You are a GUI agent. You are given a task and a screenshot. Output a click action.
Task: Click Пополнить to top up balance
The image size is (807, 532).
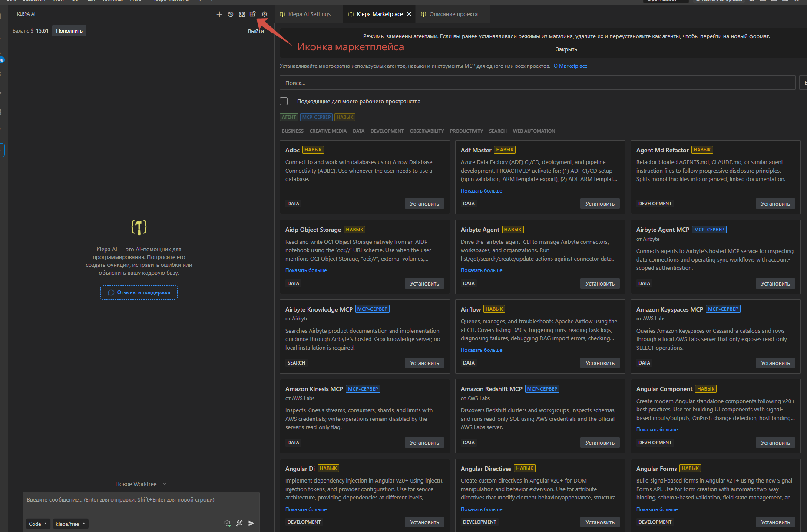click(x=69, y=31)
